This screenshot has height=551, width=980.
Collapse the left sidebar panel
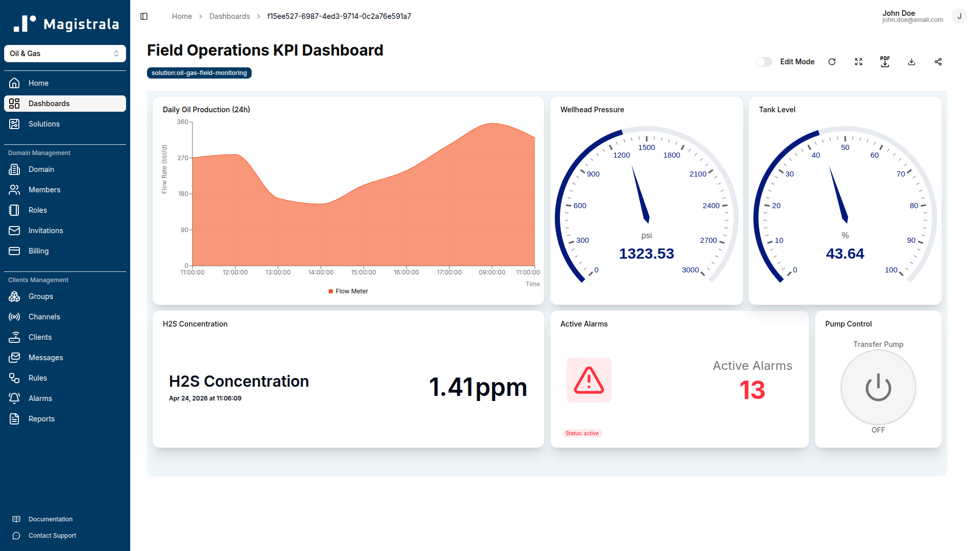pos(144,16)
